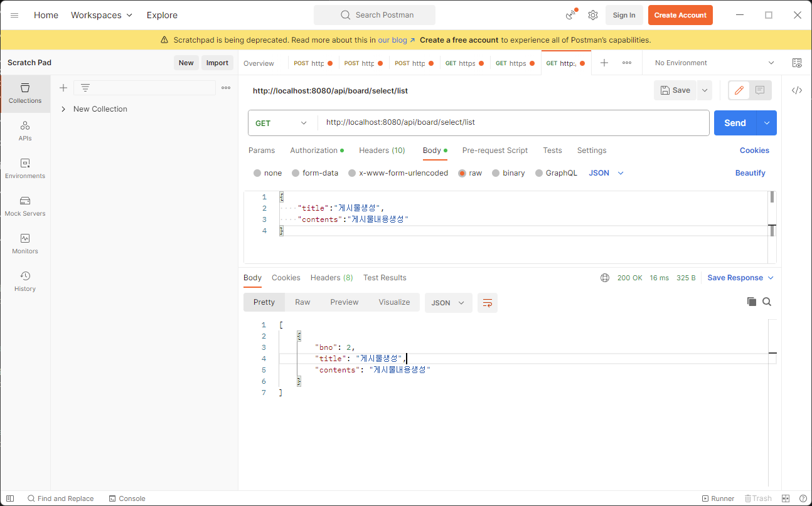Switch to the Authorization tab

pos(317,150)
